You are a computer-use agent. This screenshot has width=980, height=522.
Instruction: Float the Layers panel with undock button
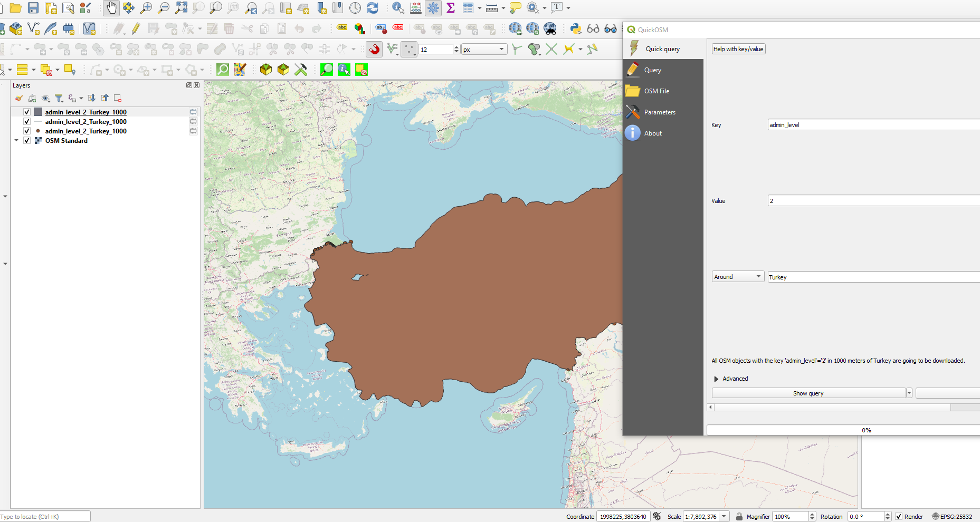(x=189, y=85)
